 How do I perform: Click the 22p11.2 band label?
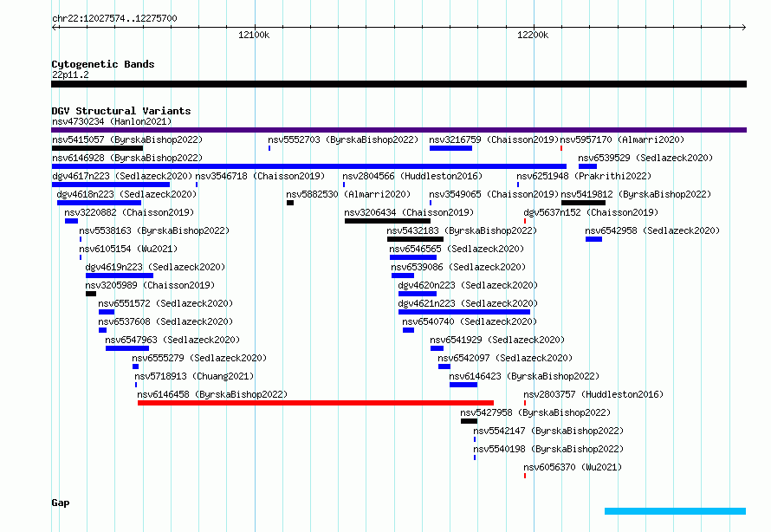pos(70,75)
